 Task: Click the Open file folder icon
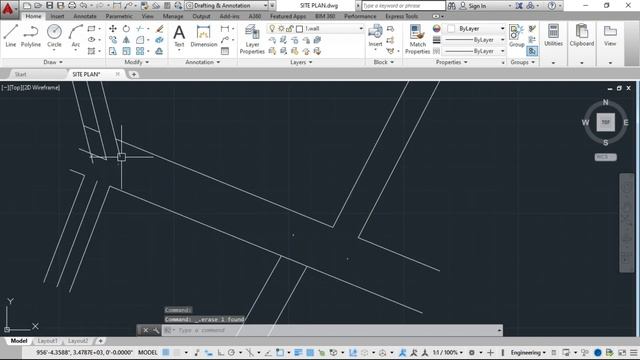coord(38,5)
